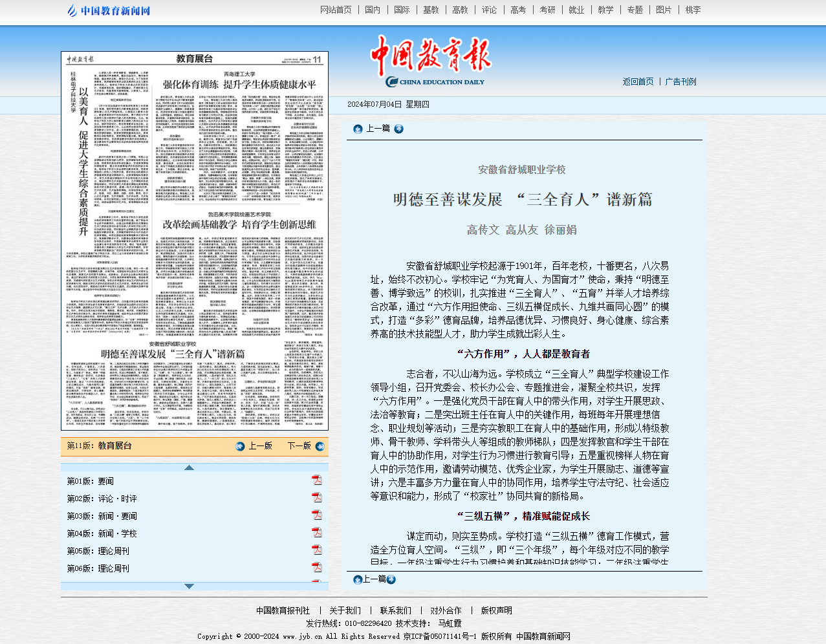Click right arrow icon after 上一篇 below the article
Screen dimensions: 826x644
pos(391,579)
